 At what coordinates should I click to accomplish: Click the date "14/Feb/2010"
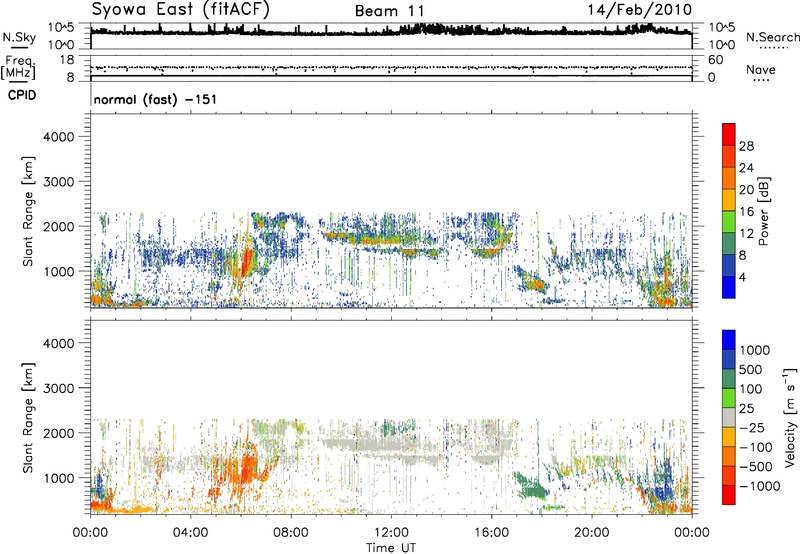pos(640,10)
